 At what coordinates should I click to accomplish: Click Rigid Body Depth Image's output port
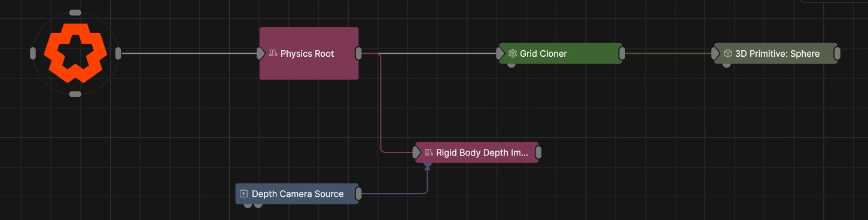tap(538, 152)
